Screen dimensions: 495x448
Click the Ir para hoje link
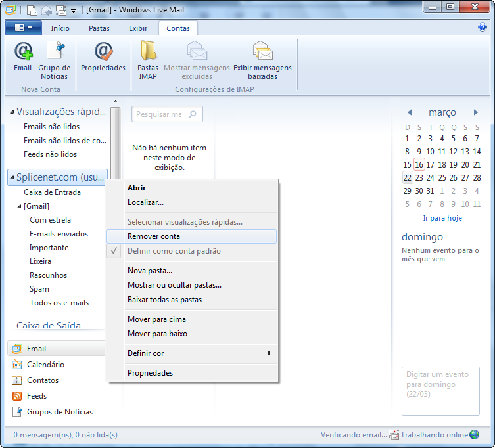(442, 218)
